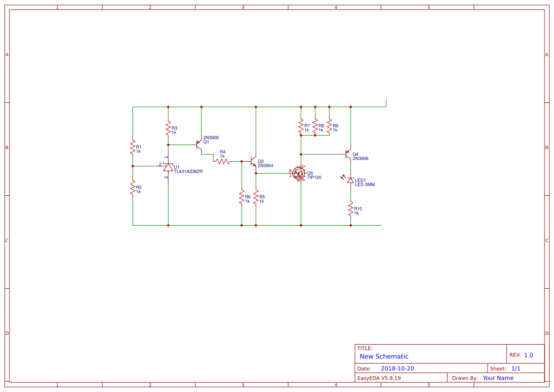Viewport: 554px width, 392px height.
Task: Click the revision value 1.0
Action: pyautogui.click(x=528, y=355)
